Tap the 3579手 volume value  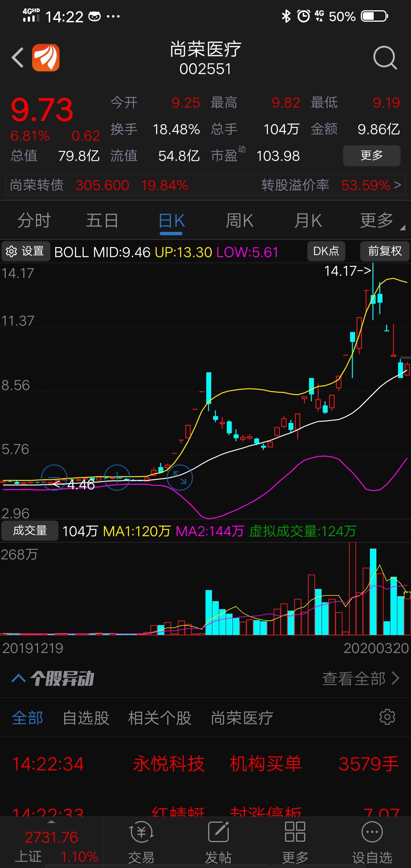point(368,764)
